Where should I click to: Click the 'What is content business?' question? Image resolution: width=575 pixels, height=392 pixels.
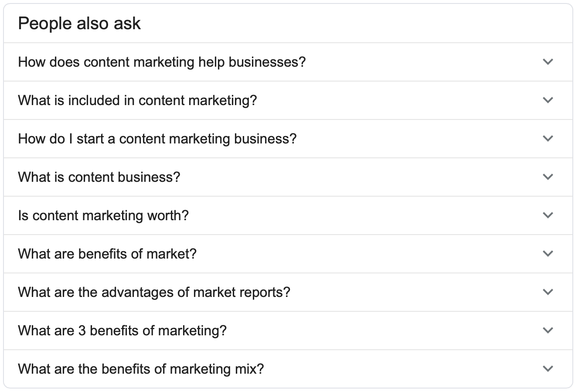pos(99,177)
